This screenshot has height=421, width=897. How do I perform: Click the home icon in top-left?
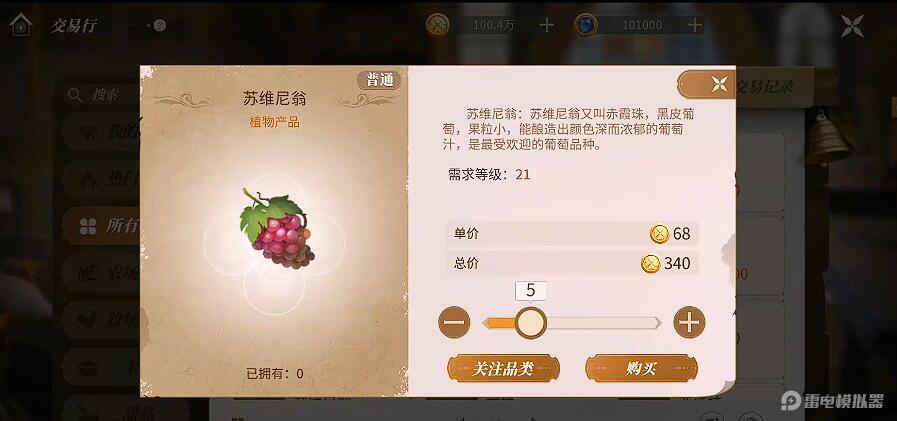click(x=21, y=25)
